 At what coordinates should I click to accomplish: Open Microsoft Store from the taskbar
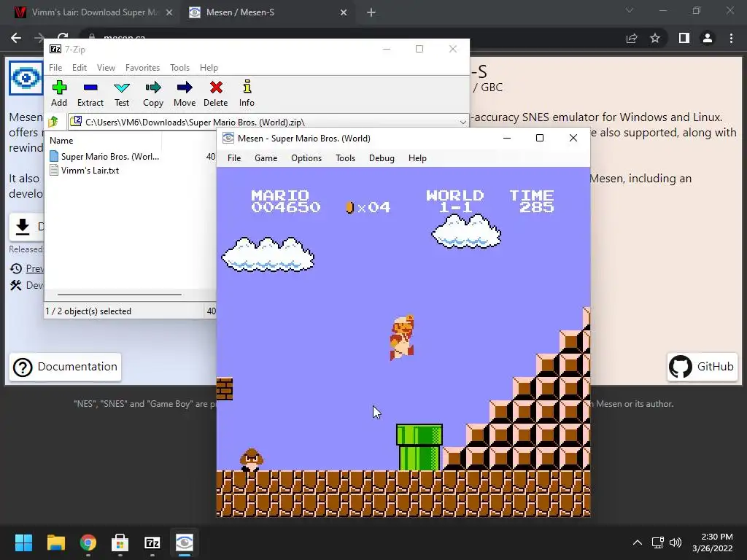(120, 542)
